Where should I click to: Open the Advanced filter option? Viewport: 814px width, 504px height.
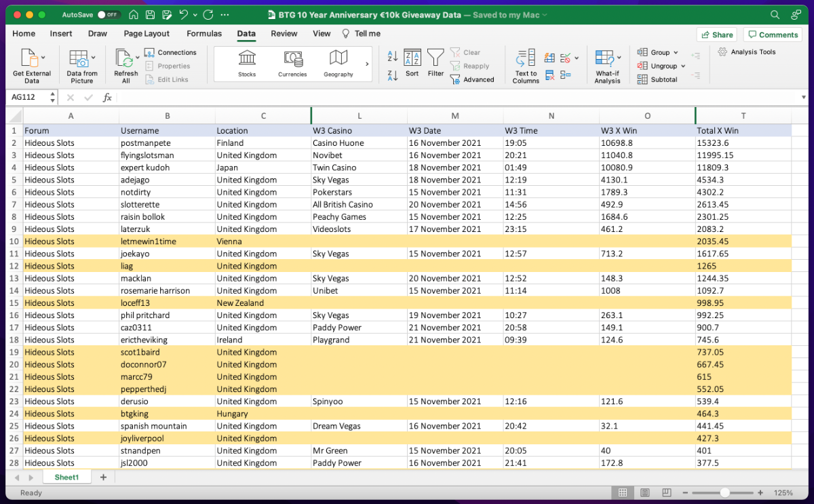[x=473, y=79]
